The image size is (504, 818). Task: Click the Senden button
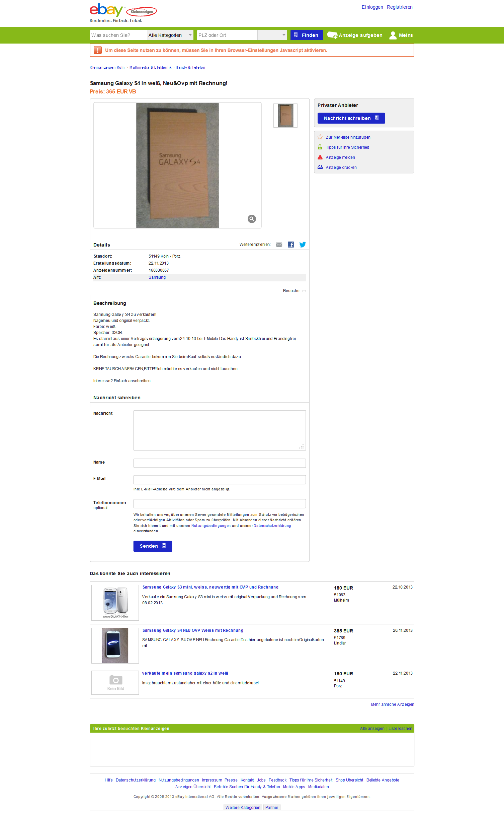pyautogui.click(x=153, y=546)
